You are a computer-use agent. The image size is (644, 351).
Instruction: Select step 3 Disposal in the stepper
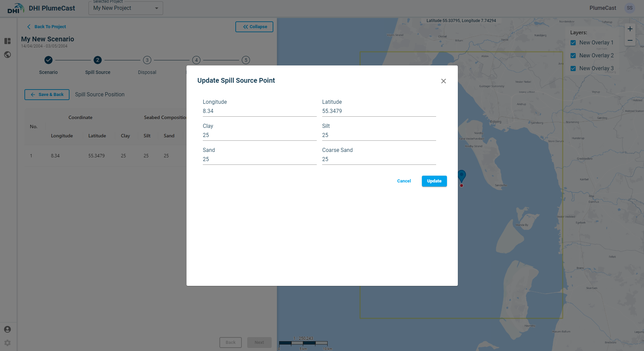(x=147, y=60)
